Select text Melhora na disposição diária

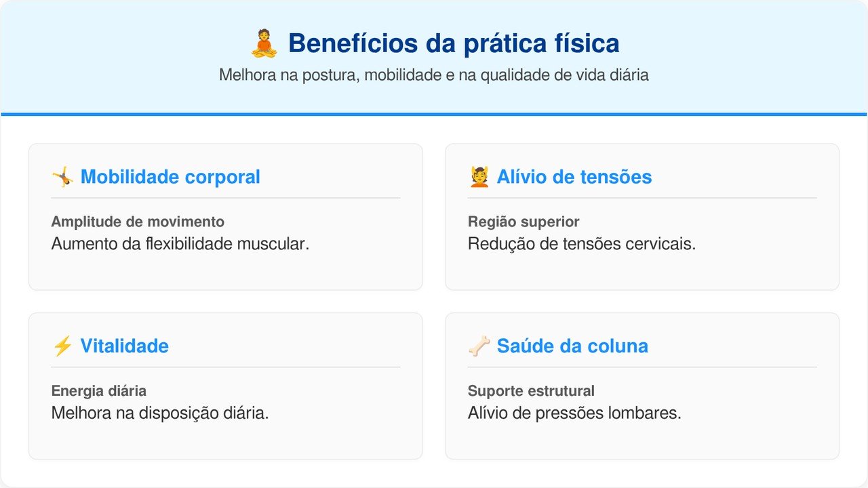point(160,413)
